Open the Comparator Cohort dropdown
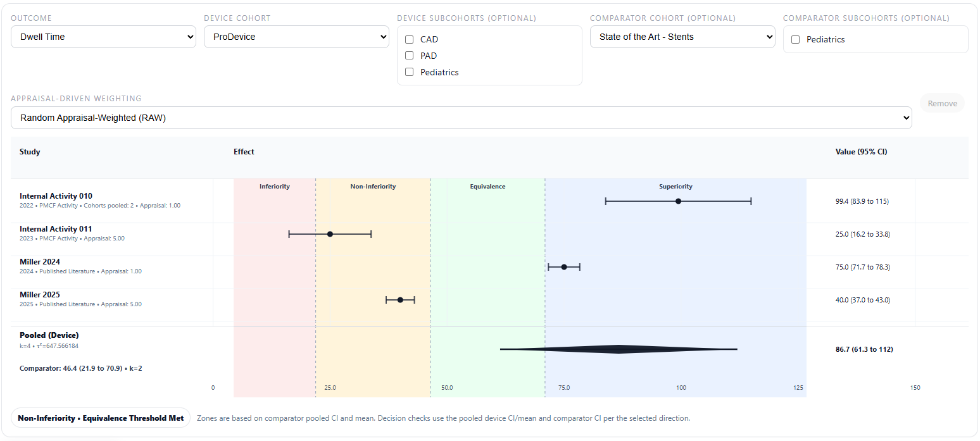Screen dimensions: 980x441 click(x=682, y=37)
